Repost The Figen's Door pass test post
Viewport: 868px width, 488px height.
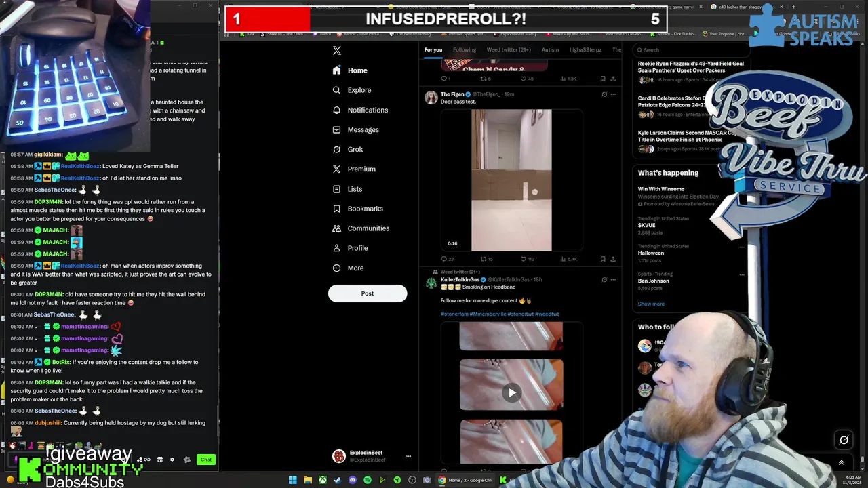(486, 259)
